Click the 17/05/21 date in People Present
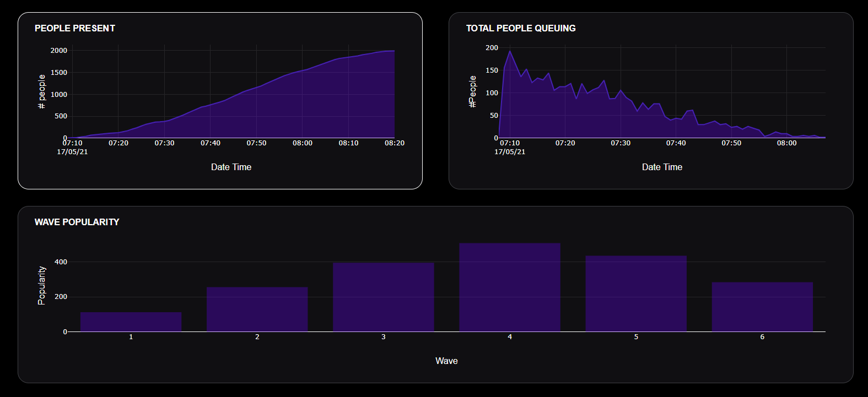Screen dimensions: 868x397 pyautogui.click(x=72, y=152)
